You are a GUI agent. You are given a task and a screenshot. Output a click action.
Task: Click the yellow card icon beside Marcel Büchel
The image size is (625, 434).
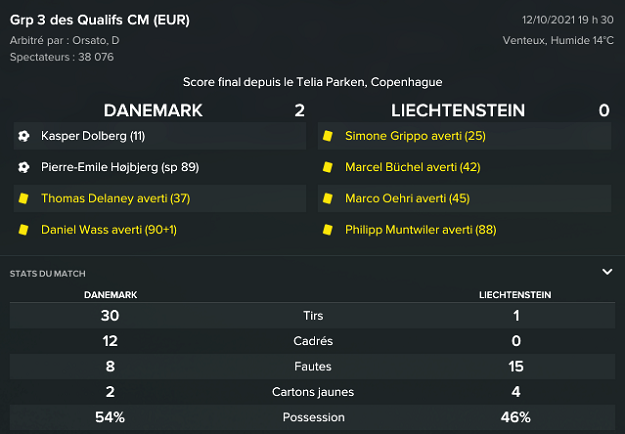[327, 167]
